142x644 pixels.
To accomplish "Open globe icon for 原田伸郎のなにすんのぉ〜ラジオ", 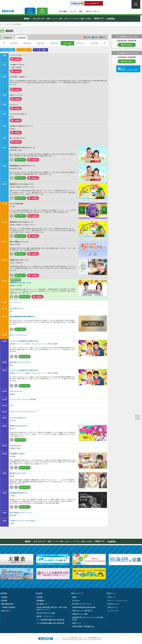I will (11, 297).
